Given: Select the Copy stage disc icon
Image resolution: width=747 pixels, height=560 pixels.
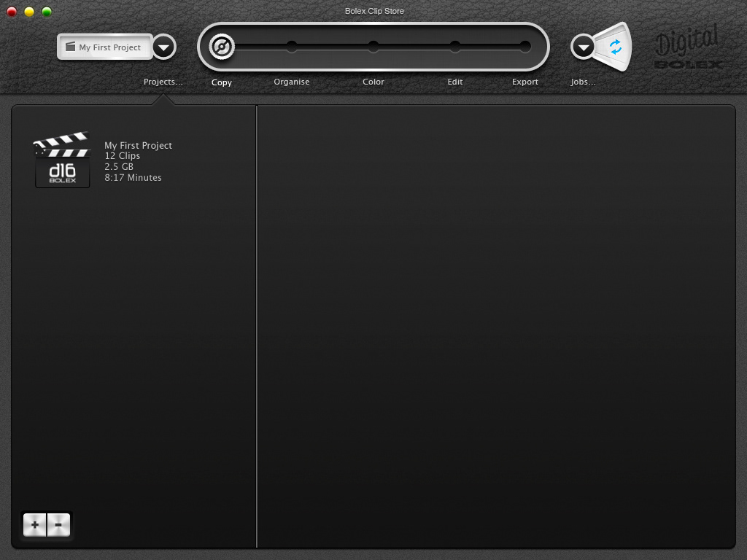Looking at the screenshot, I should click(222, 47).
